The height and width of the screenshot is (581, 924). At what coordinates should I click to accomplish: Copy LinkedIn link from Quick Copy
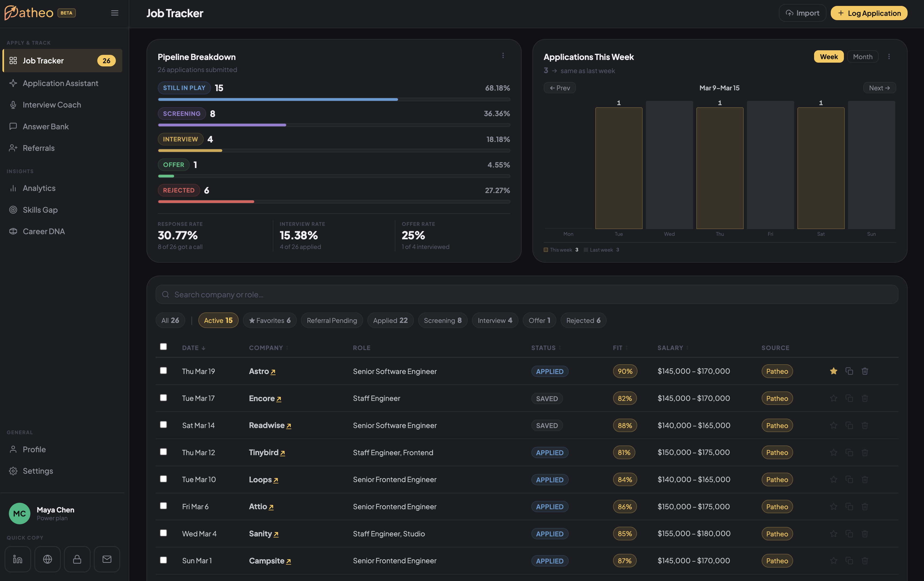pyautogui.click(x=18, y=559)
